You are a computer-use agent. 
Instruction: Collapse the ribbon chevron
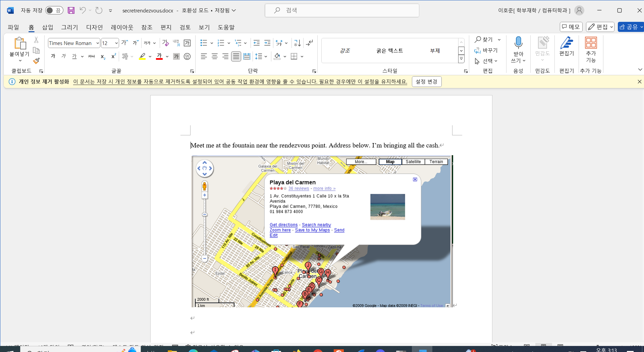point(640,70)
